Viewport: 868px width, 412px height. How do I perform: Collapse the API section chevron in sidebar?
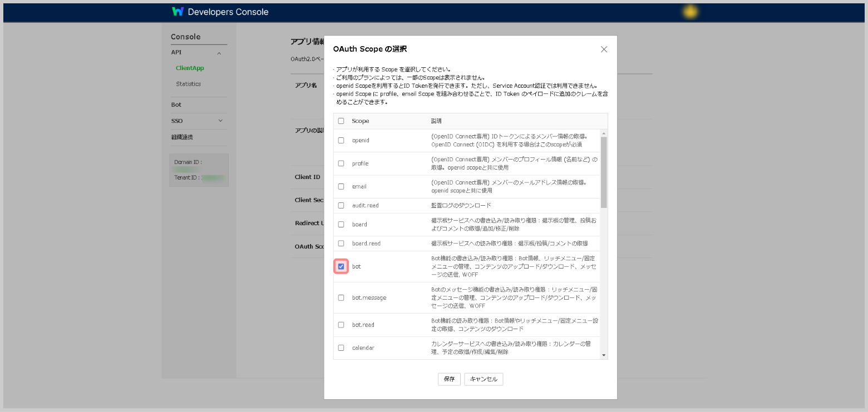[x=219, y=53]
